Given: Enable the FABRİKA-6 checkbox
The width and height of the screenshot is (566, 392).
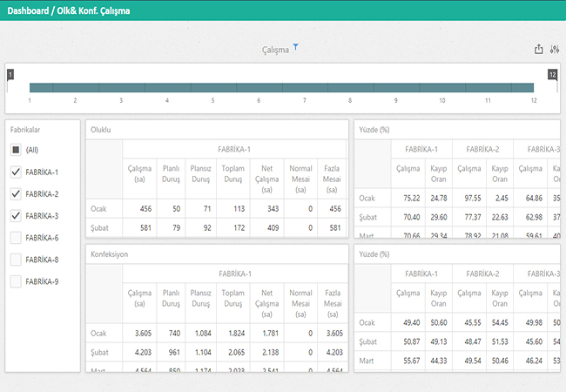Looking at the screenshot, I should [x=15, y=238].
